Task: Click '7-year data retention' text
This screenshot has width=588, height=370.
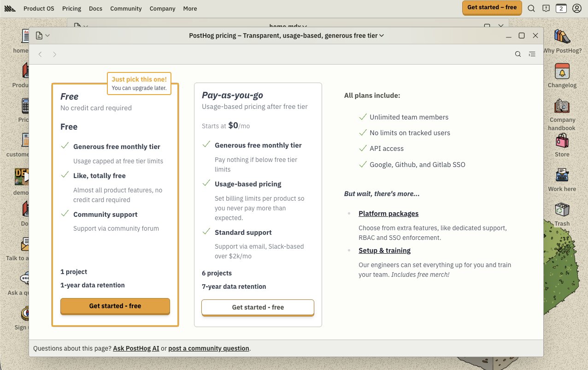Action: 234,286
